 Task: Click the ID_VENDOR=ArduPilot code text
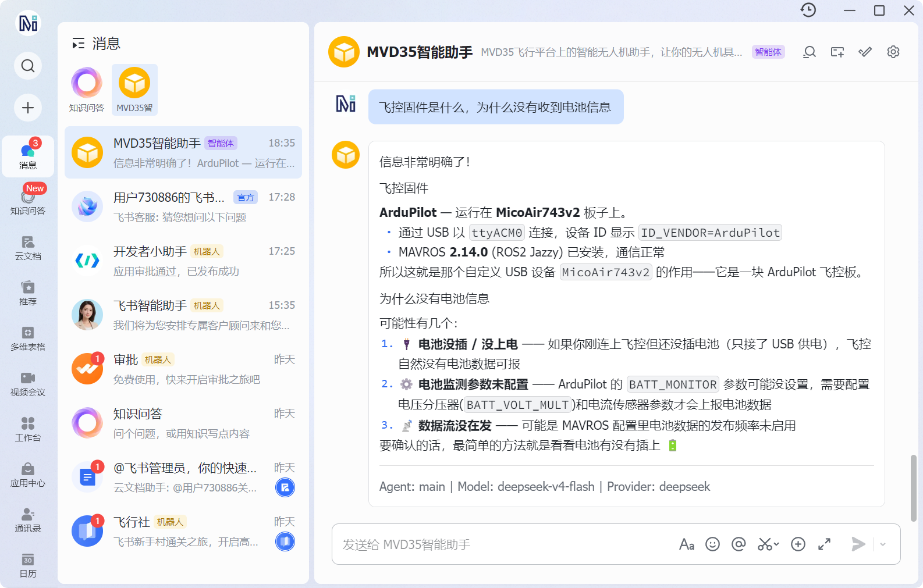[x=710, y=233]
